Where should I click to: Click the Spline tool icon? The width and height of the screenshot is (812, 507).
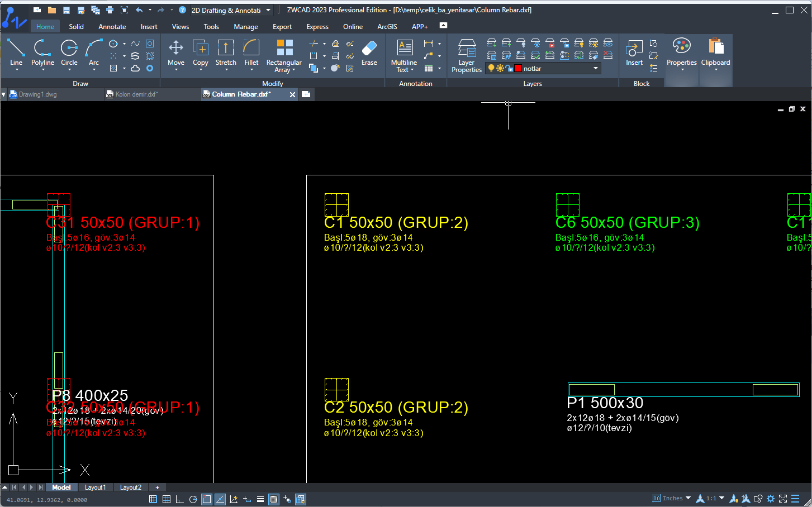135,44
